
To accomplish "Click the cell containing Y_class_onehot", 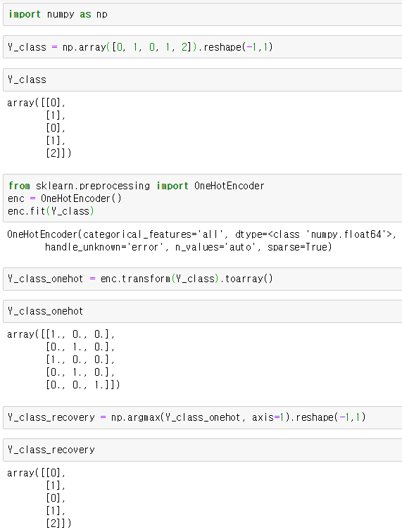I will click(x=202, y=311).
